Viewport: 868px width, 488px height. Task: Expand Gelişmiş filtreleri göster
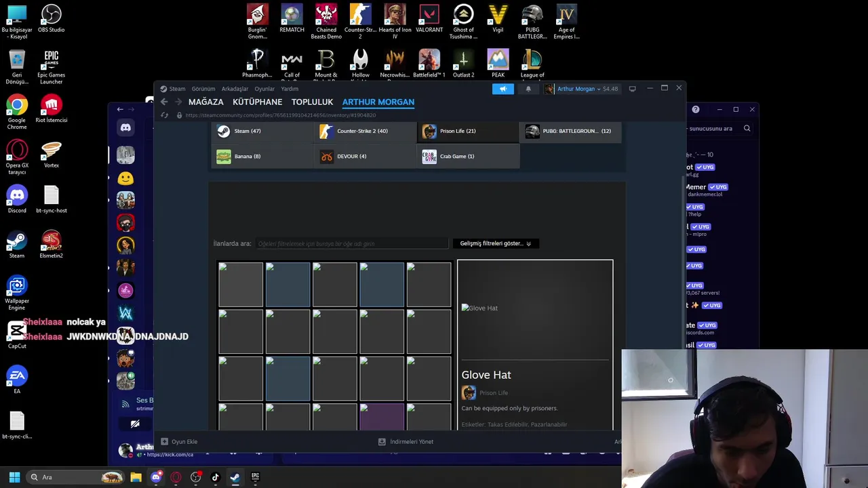tap(496, 243)
